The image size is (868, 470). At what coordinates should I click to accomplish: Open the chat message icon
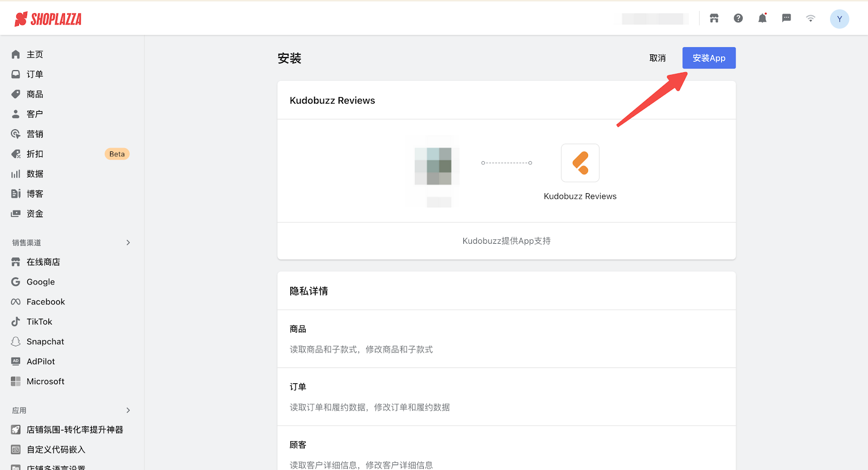click(786, 18)
